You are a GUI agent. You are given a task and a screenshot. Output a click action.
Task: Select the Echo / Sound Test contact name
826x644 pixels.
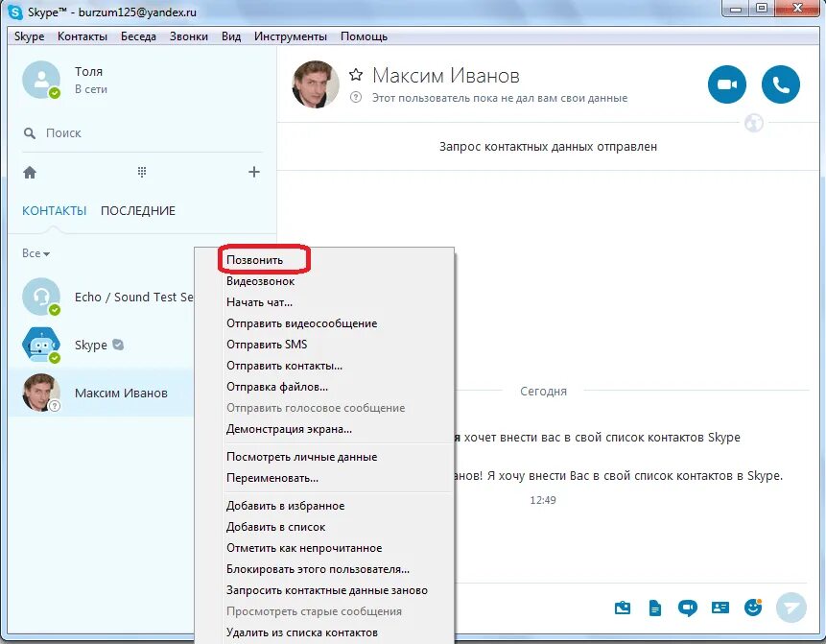point(133,297)
